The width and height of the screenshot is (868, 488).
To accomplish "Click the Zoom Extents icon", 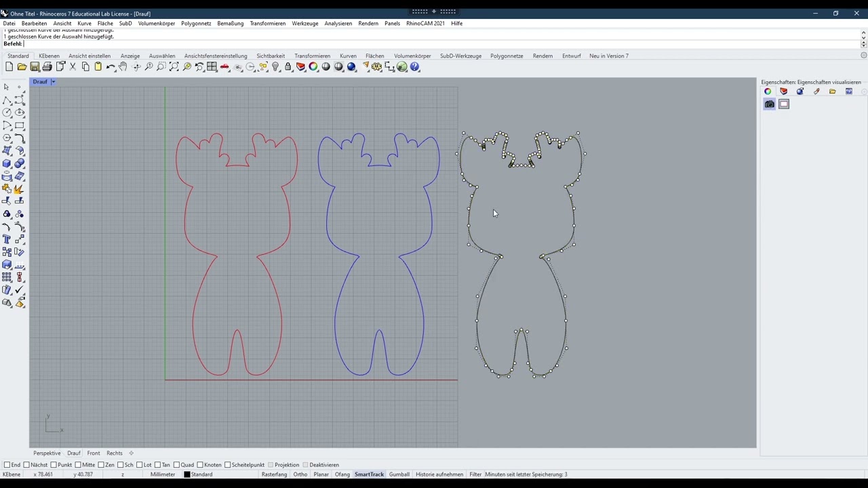I will (x=174, y=67).
